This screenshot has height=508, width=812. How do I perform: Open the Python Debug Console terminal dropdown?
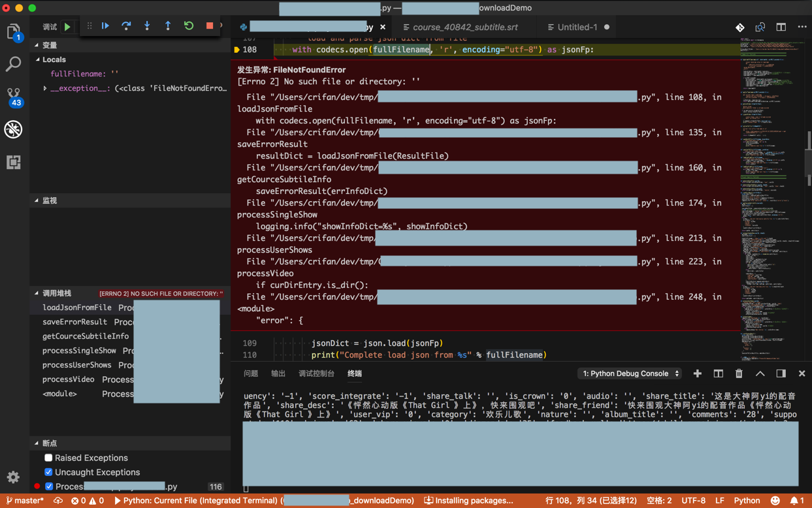[630, 373]
